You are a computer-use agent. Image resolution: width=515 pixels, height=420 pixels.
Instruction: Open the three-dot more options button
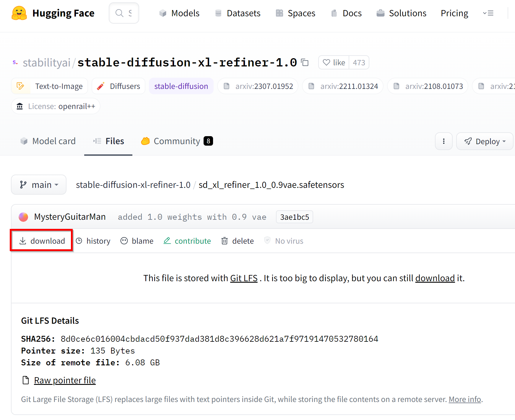[443, 141]
